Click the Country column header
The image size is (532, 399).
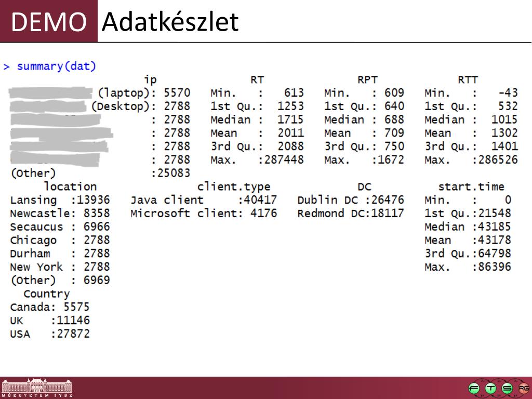click(47, 294)
